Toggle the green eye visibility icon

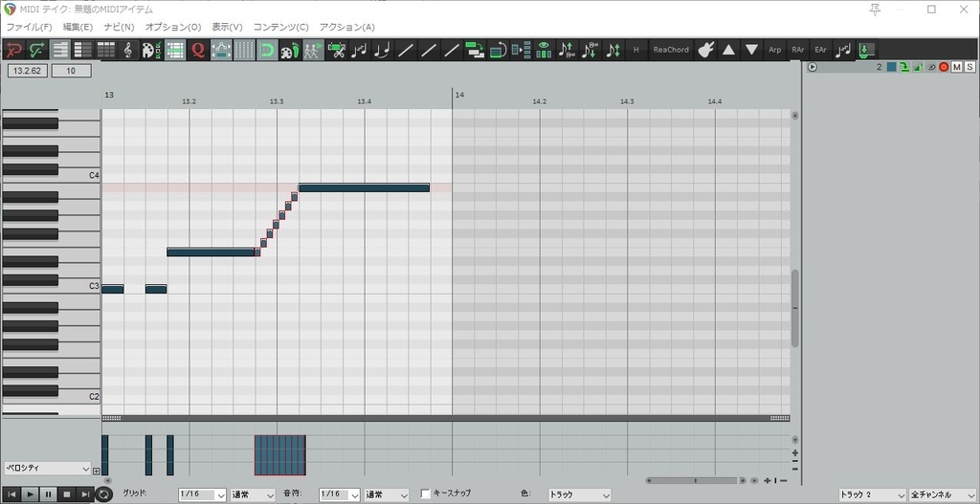[x=544, y=50]
